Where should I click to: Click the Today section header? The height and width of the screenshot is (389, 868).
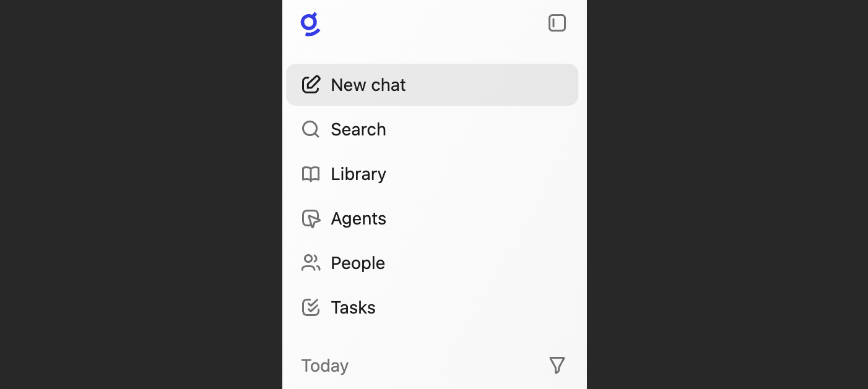click(x=325, y=365)
